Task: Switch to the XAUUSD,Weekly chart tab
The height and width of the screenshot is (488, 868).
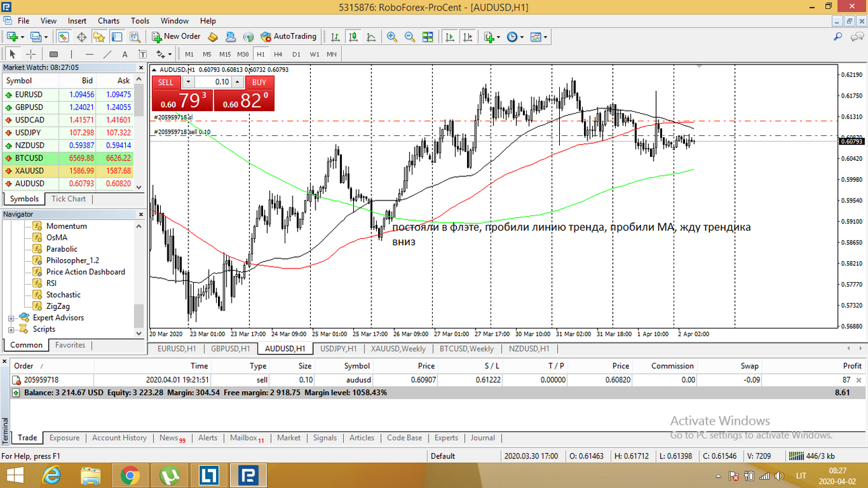Action: tap(398, 349)
